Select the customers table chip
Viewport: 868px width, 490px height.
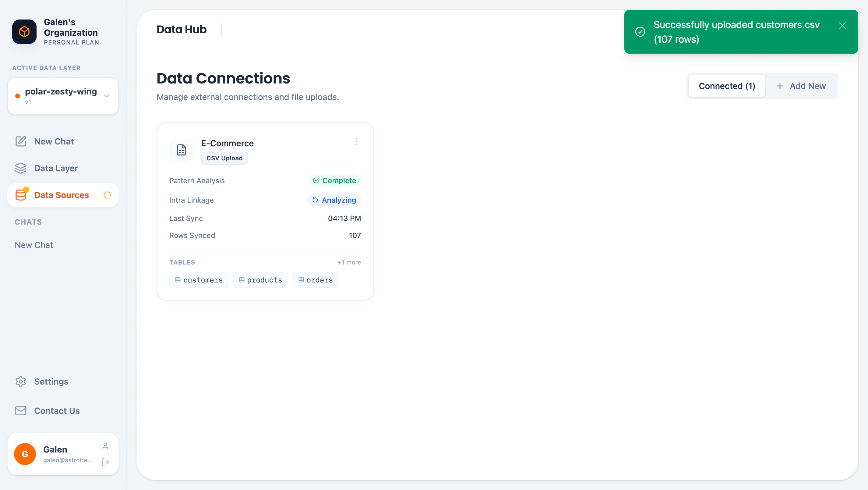point(199,279)
